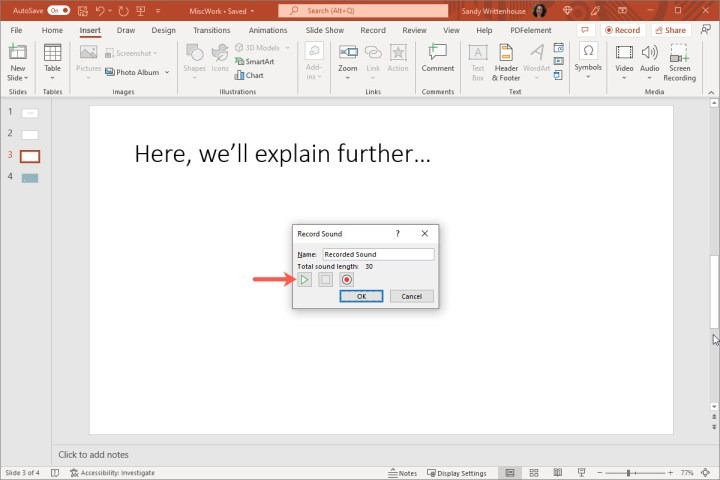Redo the action in quick access toolbar

click(x=123, y=11)
